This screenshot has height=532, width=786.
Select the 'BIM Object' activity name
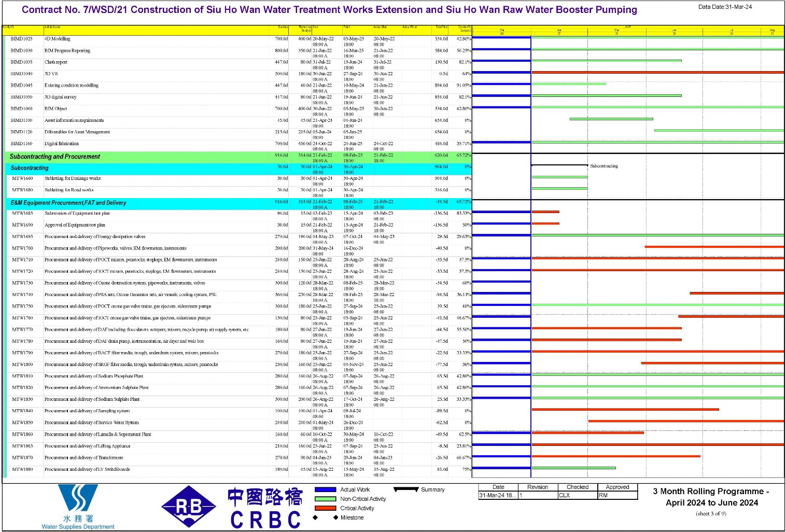(x=55, y=109)
